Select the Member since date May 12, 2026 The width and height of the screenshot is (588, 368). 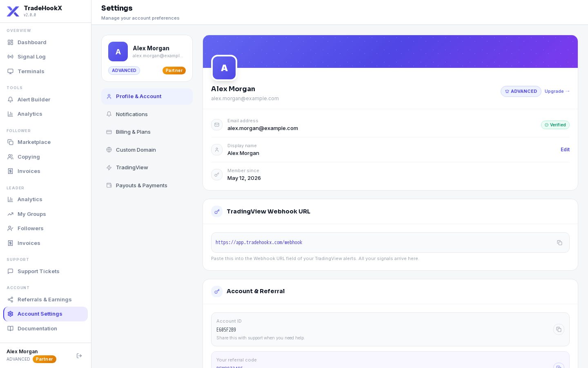click(244, 178)
